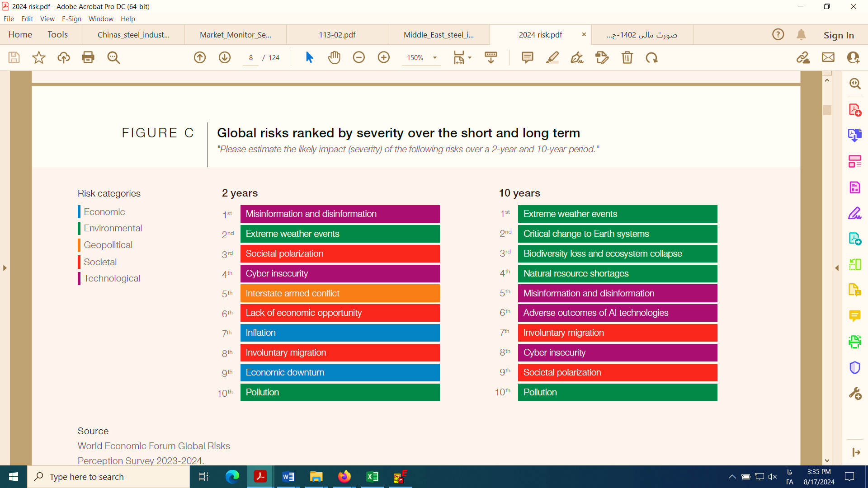Click the Highlight text pen icon
Screen dimensions: 868x488
click(552, 57)
